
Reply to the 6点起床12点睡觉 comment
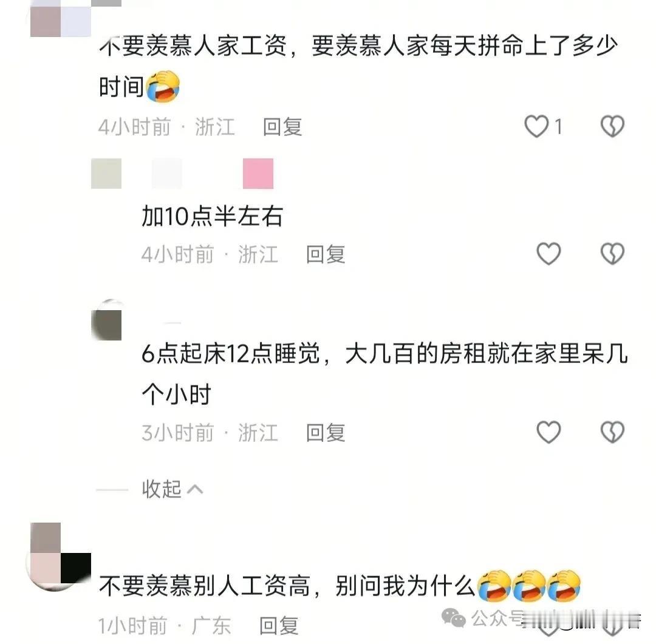click(326, 432)
